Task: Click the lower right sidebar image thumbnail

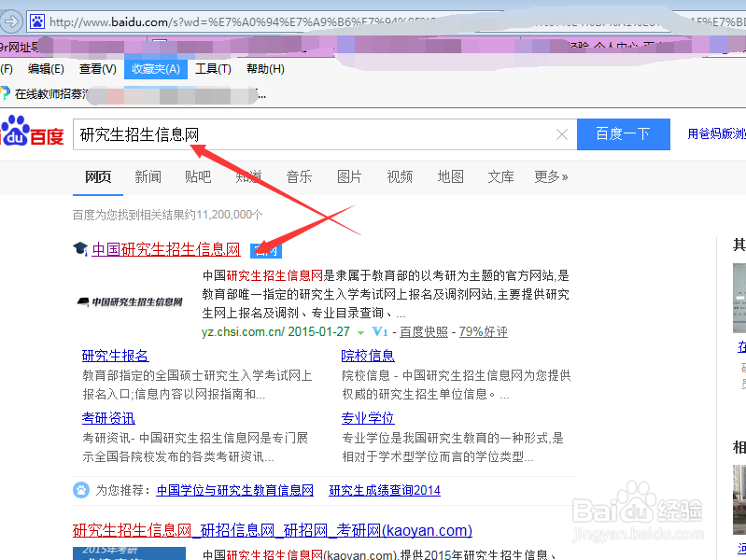Action: pyautogui.click(x=739, y=499)
